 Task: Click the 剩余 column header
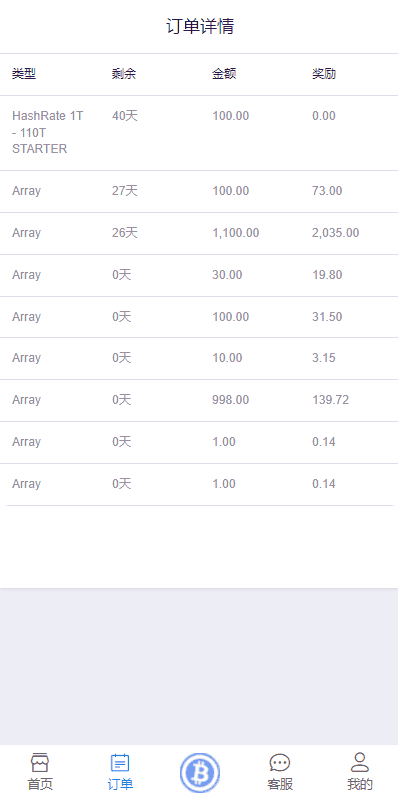tap(124, 74)
